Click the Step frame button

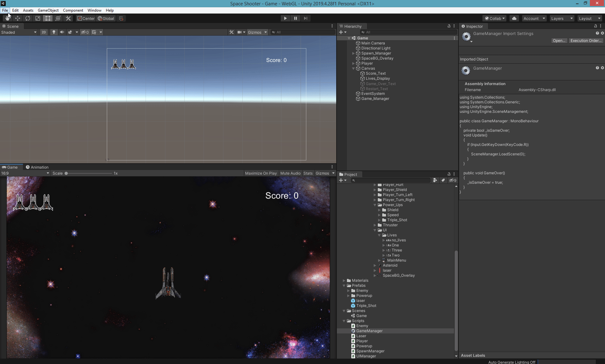[x=305, y=18]
